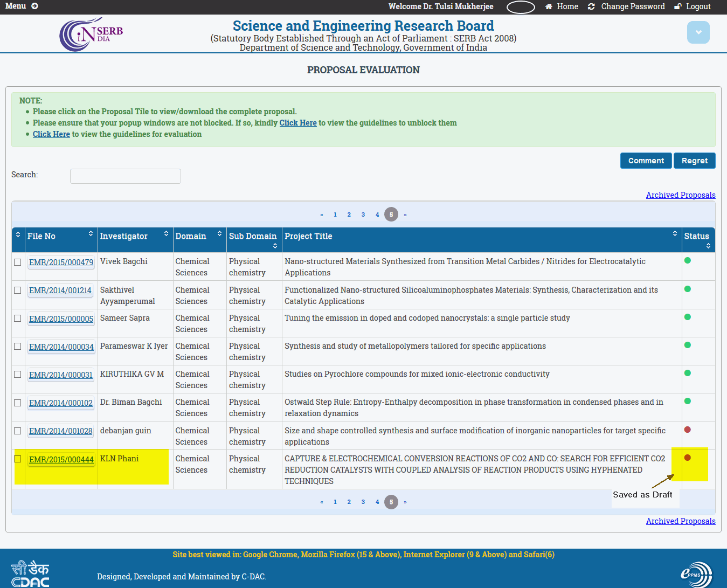This screenshot has height=588, width=727.
Task: Click the Menu arrow icon
Action: coord(34,6)
